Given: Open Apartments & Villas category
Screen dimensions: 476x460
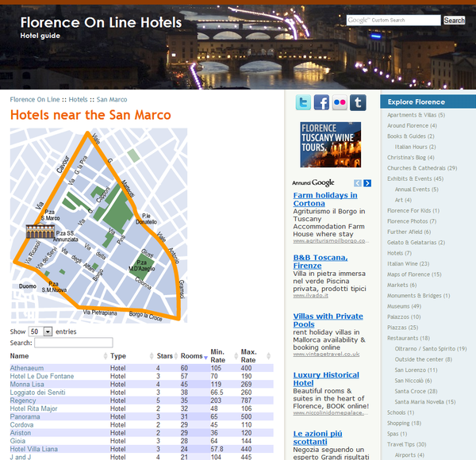Looking at the screenshot, I should click(416, 115).
